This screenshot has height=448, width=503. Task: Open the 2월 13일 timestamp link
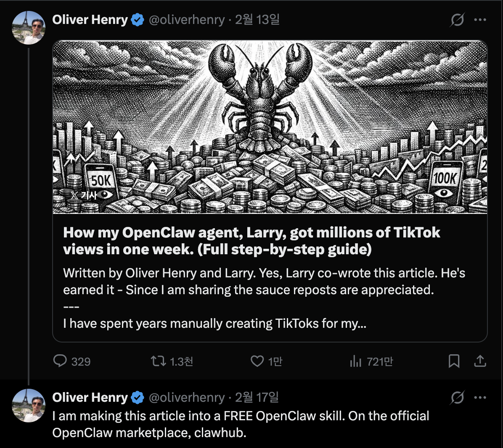point(257,20)
